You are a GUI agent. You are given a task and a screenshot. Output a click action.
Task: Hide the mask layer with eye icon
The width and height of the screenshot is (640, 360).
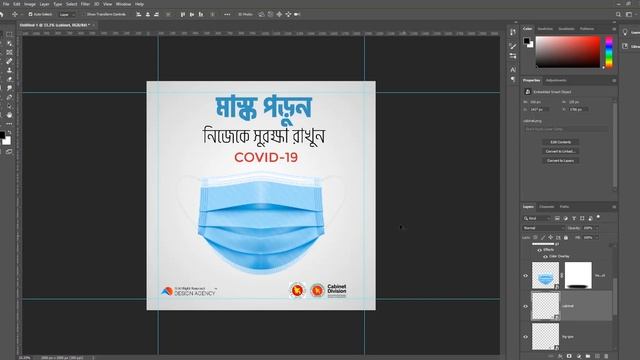[526, 276]
